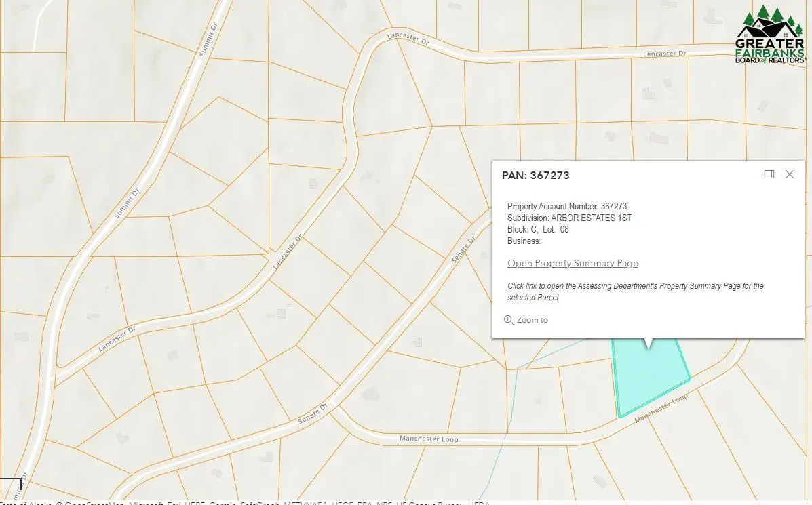Click the Block C; Lot 08 text

[538, 229]
